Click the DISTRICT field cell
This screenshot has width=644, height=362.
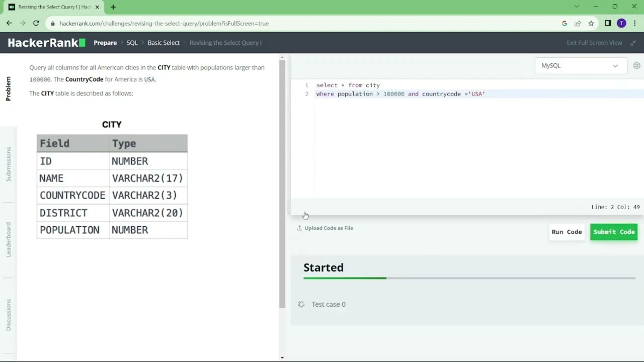pyautogui.click(x=72, y=213)
